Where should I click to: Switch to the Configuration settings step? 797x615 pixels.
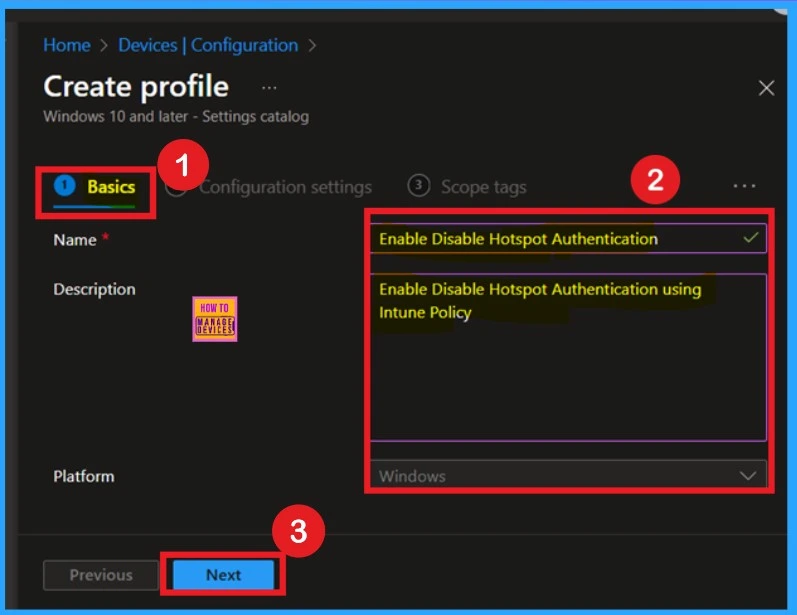pos(285,187)
